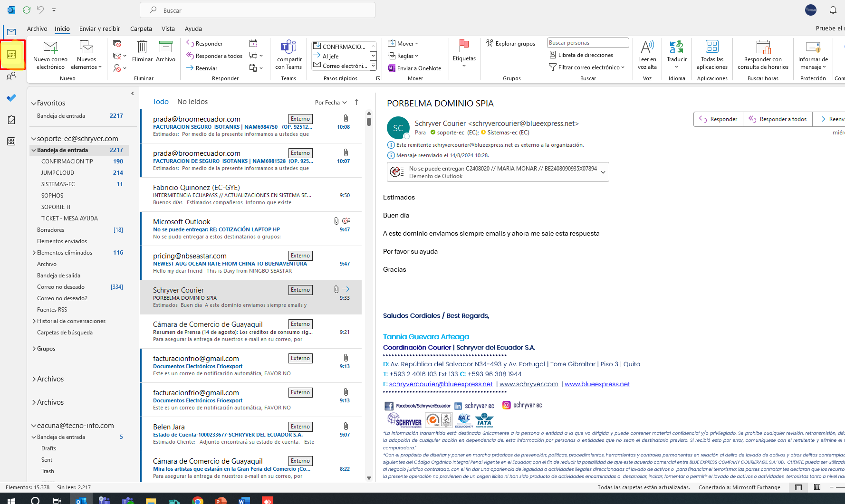
Task: Click Responder a todos in reading pane
Action: coord(778,119)
